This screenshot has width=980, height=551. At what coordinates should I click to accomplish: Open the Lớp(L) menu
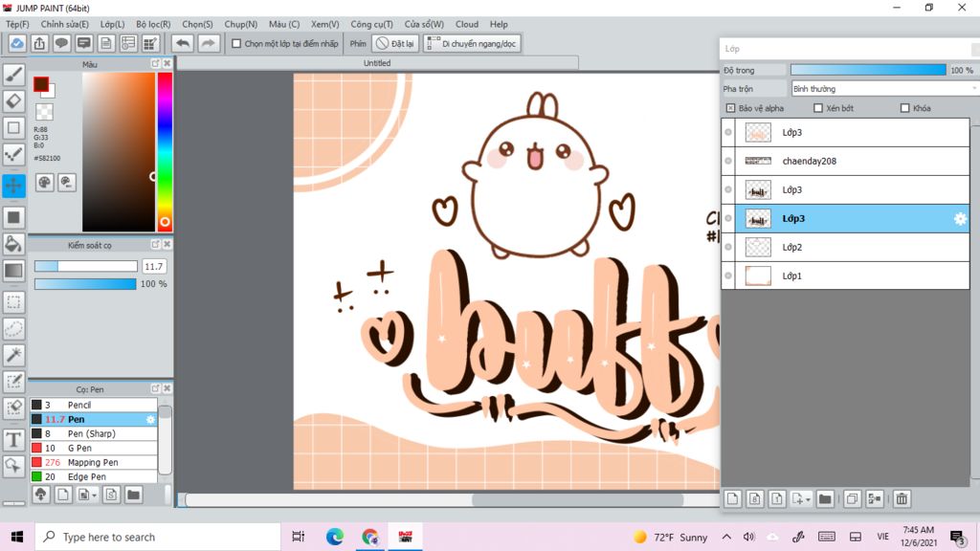(x=113, y=24)
